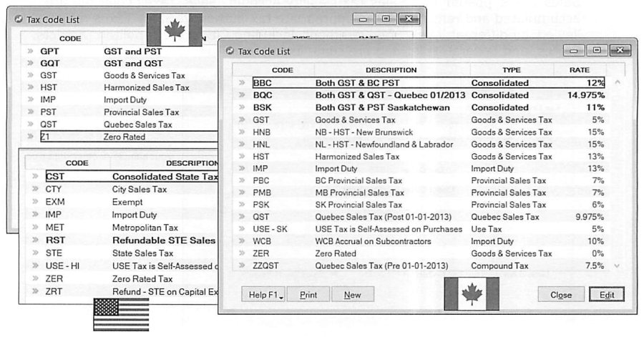Click arrow icon beside GQT in back window
This screenshot has height=337, width=644.
(x=30, y=63)
